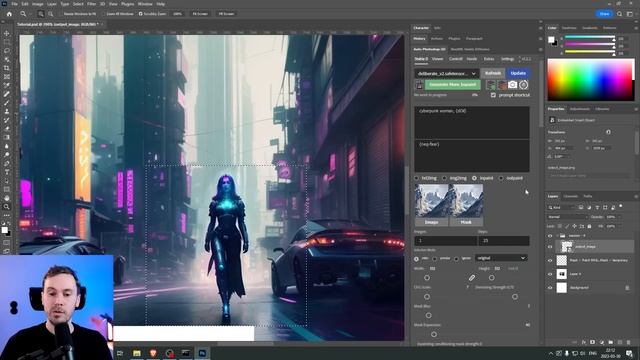Click the Fill Screen button
This screenshot has width=640, height=360.
click(x=226, y=14)
